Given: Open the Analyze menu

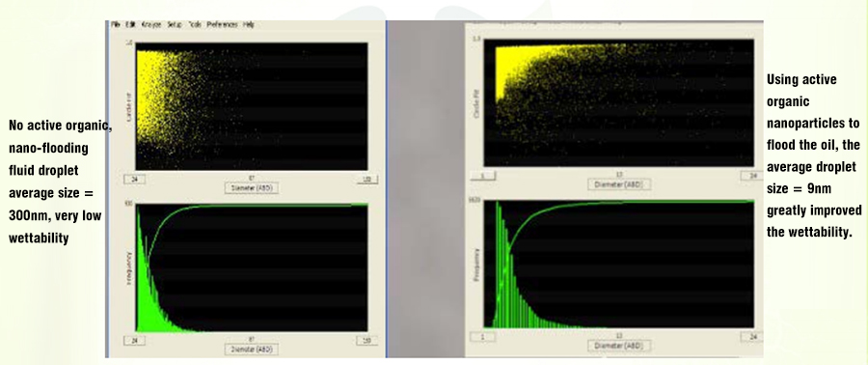Looking at the screenshot, I should point(151,25).
